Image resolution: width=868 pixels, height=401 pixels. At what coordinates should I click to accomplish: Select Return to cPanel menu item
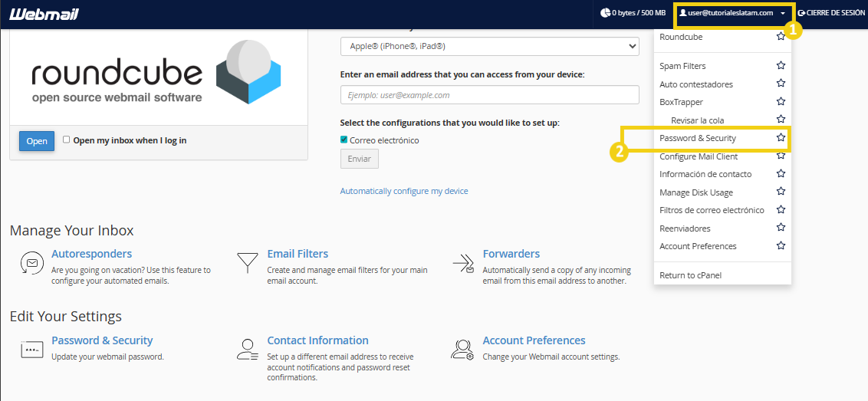690,275
